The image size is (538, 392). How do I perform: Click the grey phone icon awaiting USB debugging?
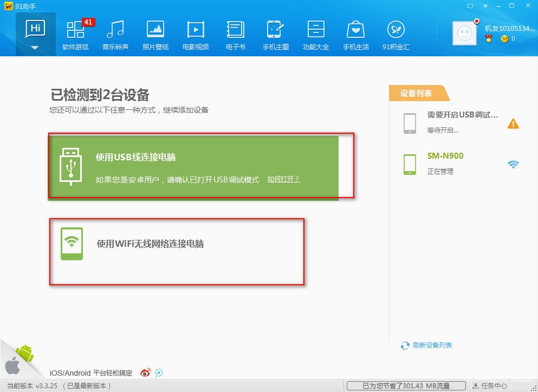(x=410, y=123)
